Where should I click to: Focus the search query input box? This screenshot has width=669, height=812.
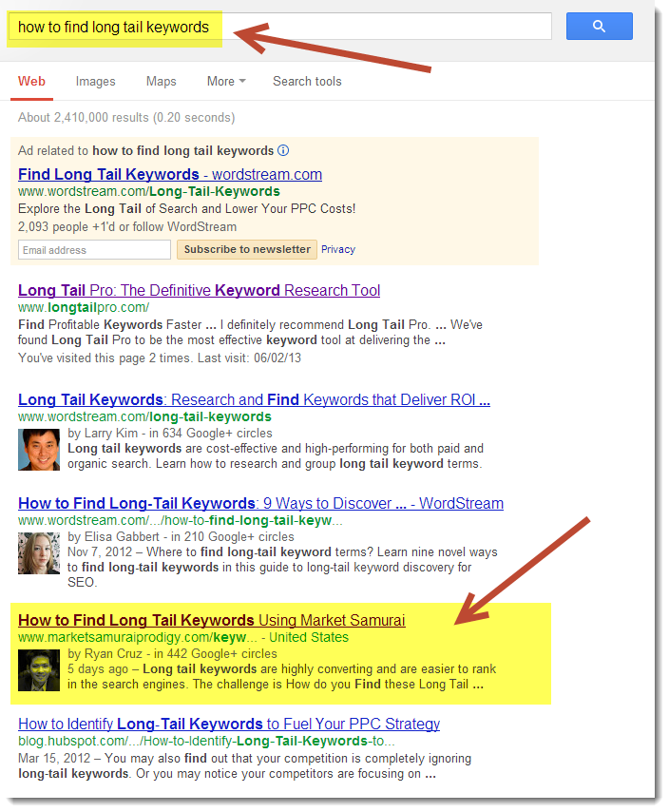pyautogui.click(x=279, y=27)
